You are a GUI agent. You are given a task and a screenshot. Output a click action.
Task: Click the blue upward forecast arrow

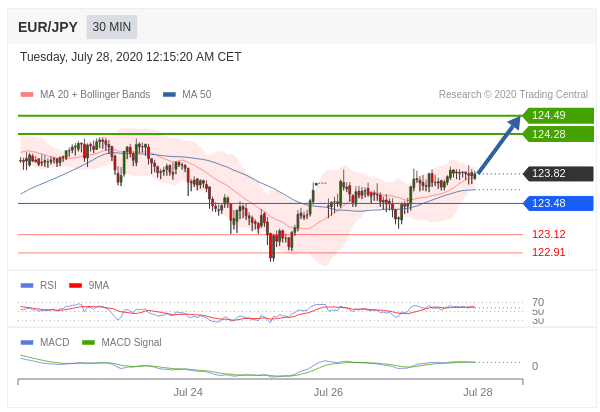[499, 145]
